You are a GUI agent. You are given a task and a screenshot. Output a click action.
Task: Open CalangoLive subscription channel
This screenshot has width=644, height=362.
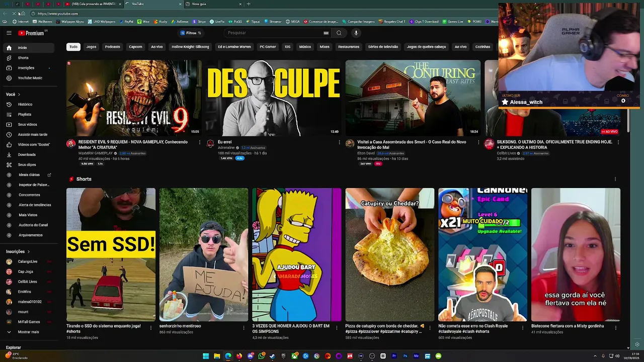point(28,261)
